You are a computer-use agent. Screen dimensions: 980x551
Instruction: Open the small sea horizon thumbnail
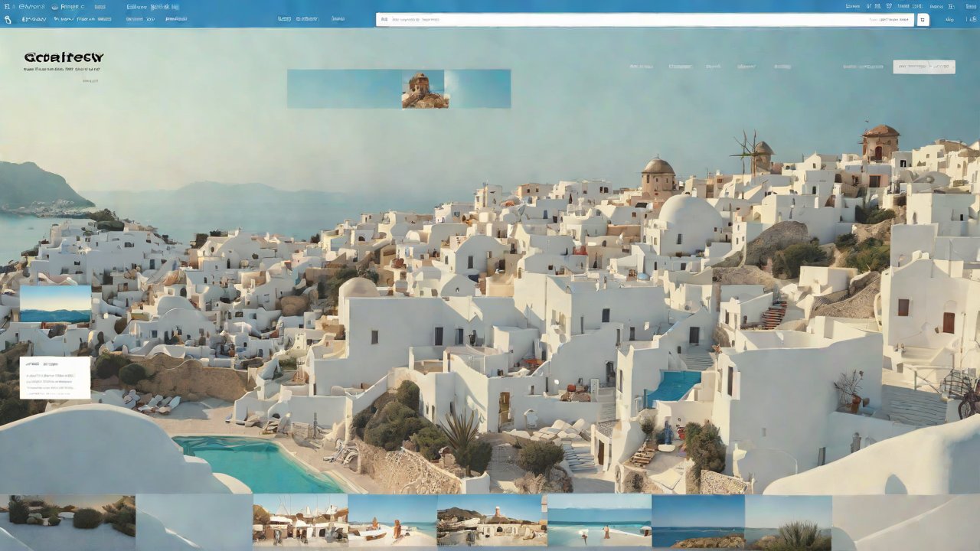point(55,304)
